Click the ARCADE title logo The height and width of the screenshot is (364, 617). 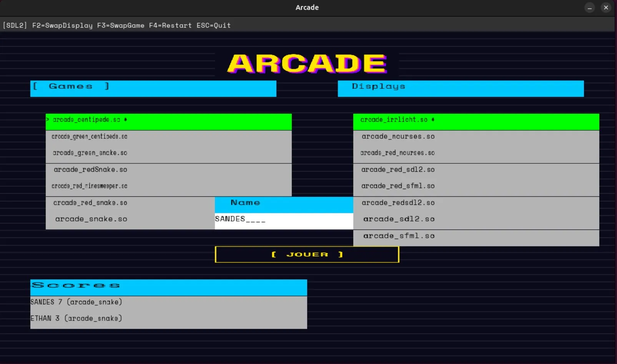click(x=307, y=64)
